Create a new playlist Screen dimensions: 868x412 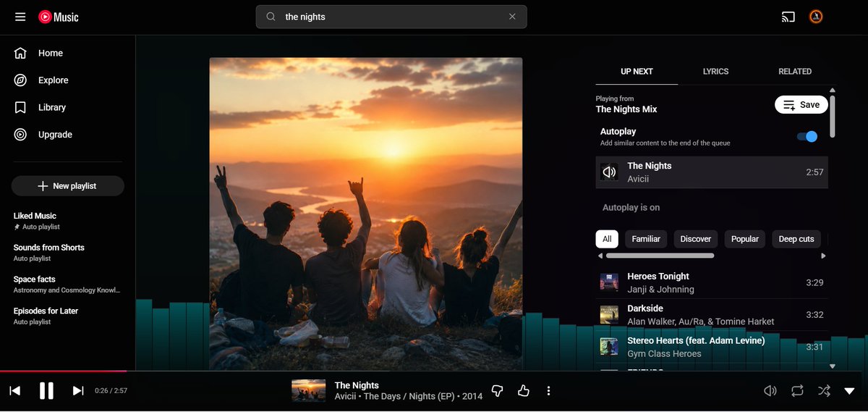click(x=68, y=186)
